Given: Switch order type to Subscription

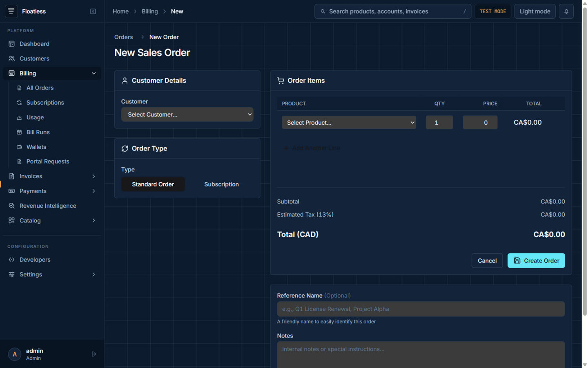Looking at the screenshot, I should (221, 184).
